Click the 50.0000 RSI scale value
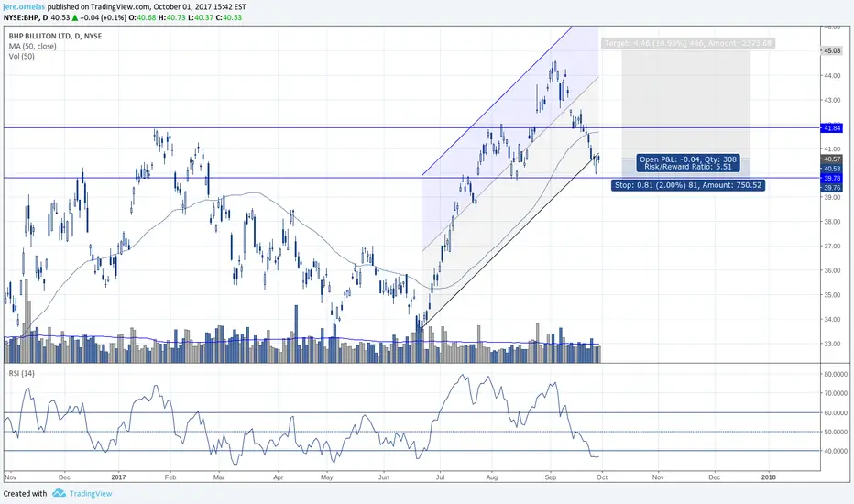The height and width of the screenshot is (504, 854). coord(836,433)
